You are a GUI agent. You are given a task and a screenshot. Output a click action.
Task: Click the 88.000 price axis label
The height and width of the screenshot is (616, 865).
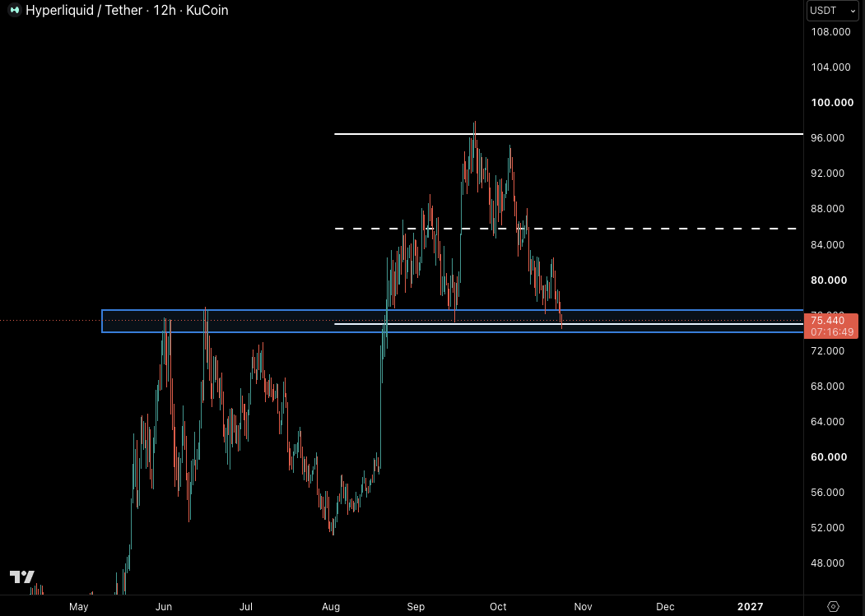click(827, 209)
